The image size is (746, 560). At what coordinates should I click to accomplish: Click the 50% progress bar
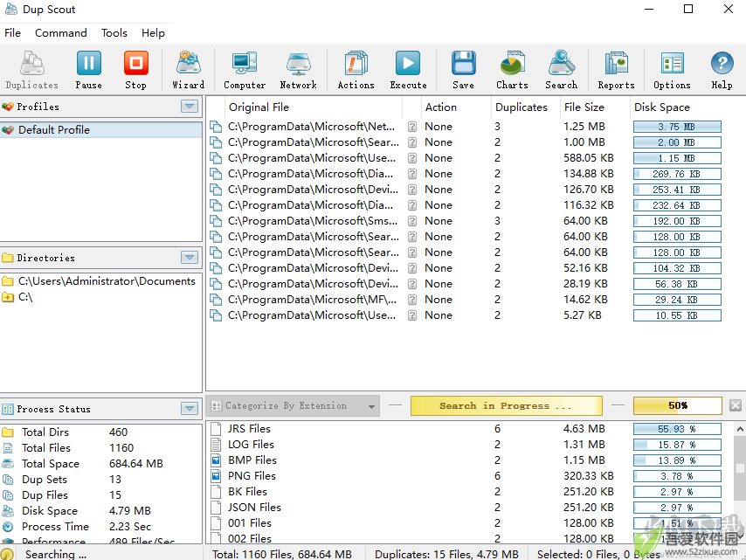point(678,406)
